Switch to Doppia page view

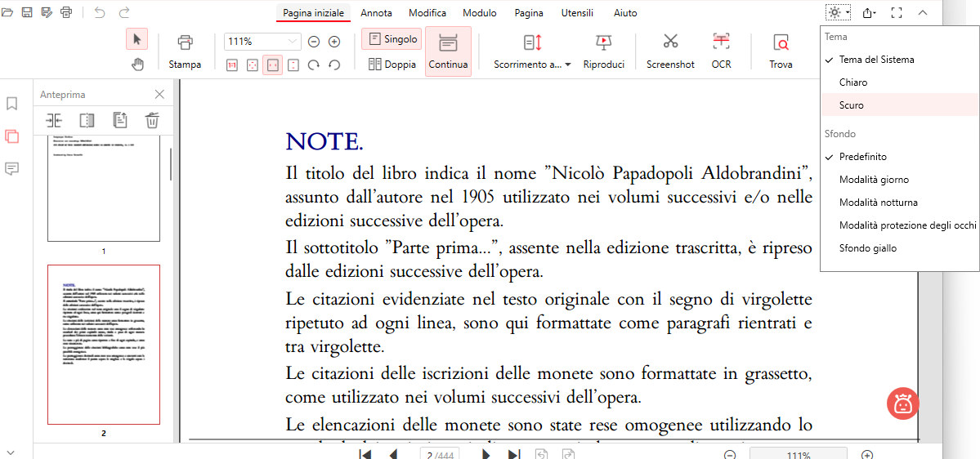(x=392, y=65)
